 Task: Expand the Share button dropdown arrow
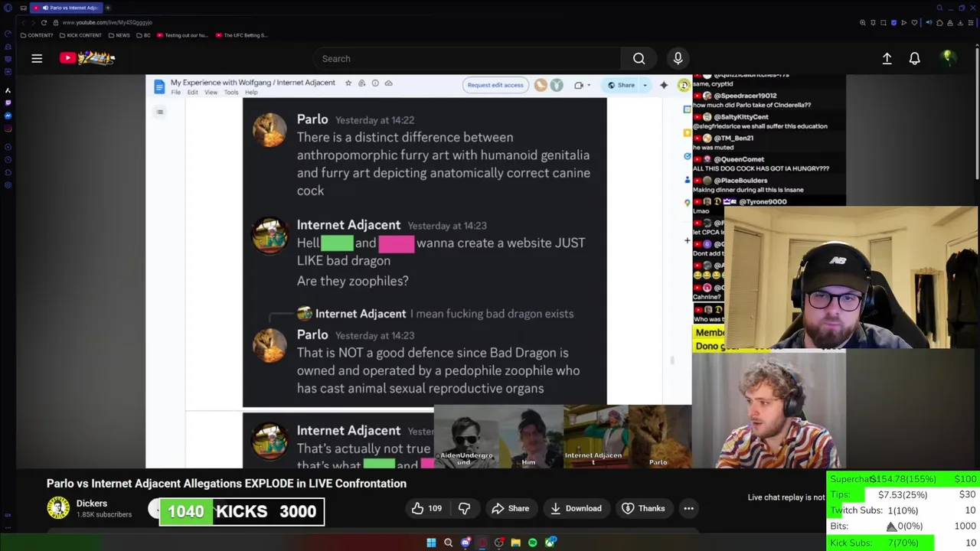click(645, 85)
